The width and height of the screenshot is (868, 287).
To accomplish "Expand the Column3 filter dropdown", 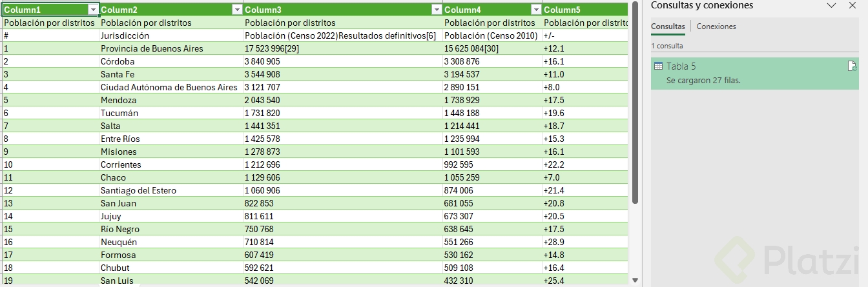I will (437, 10).
